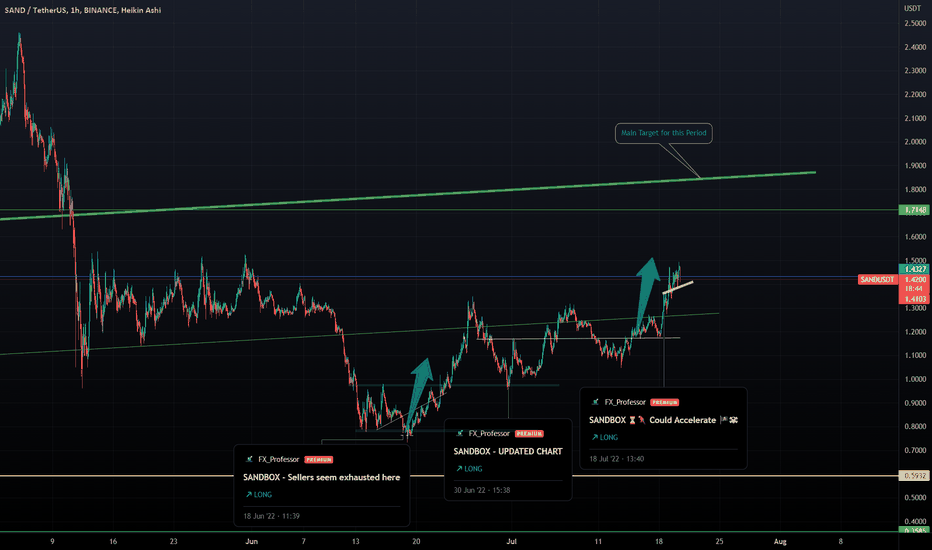The height and width of the screenshot is (550, 932).
Task: Click the date '18 Jun '22 - 11:39'
Action: (x=271, y=516)
